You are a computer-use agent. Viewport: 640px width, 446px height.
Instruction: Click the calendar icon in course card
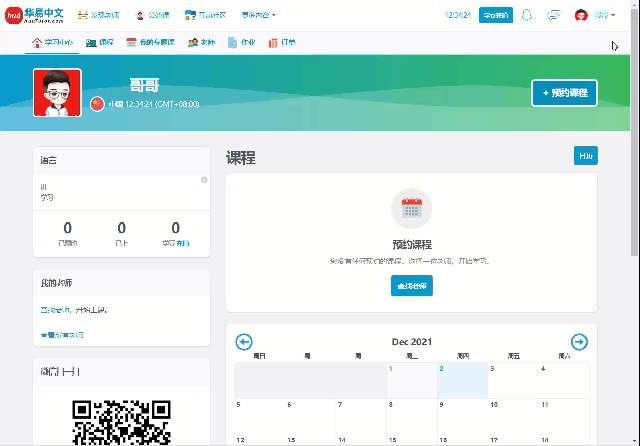[x=411, y=209]
